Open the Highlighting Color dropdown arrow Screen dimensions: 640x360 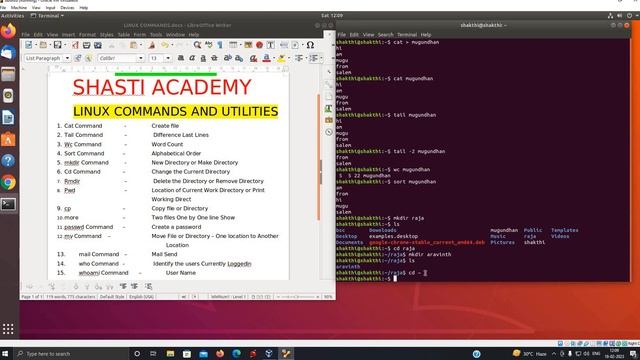pos(289,58)
